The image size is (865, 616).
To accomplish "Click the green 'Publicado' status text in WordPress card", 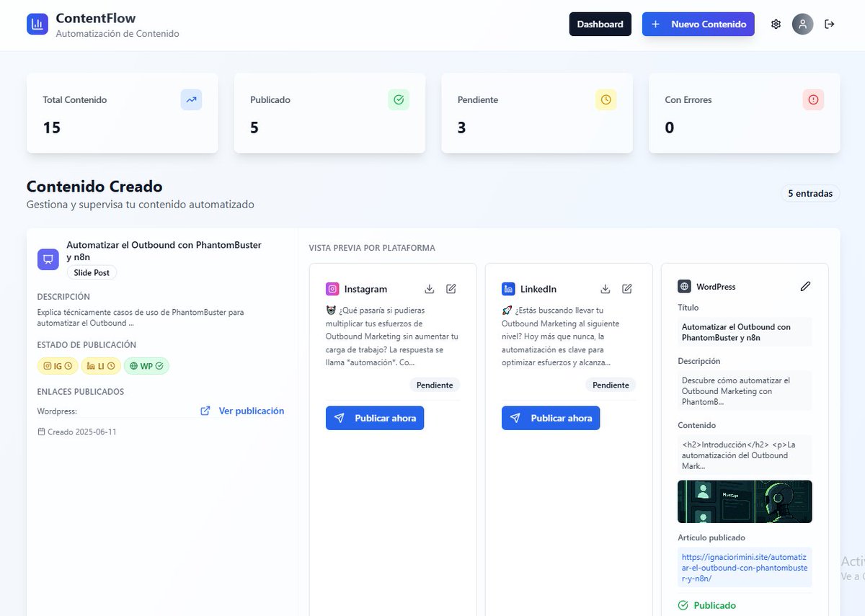I will pyautogui.click(x=715, y=605).
